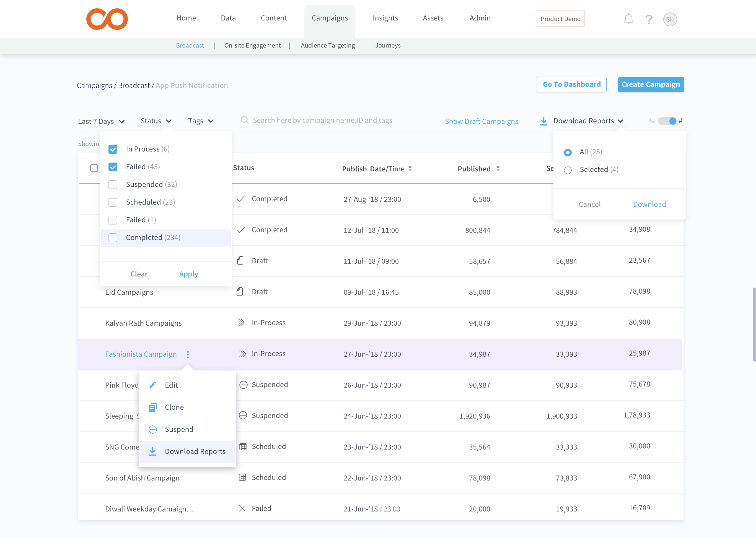Screen dimensions: 756x538
Task: Select the Selected (4) radio option
Action: tap(568, 170)
